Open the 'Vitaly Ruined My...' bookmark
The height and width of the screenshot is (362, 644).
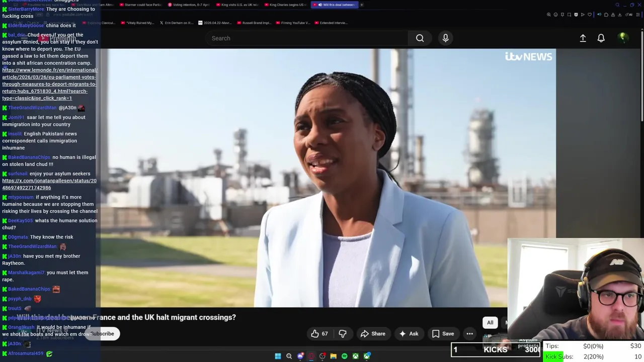tap(138, 23)
